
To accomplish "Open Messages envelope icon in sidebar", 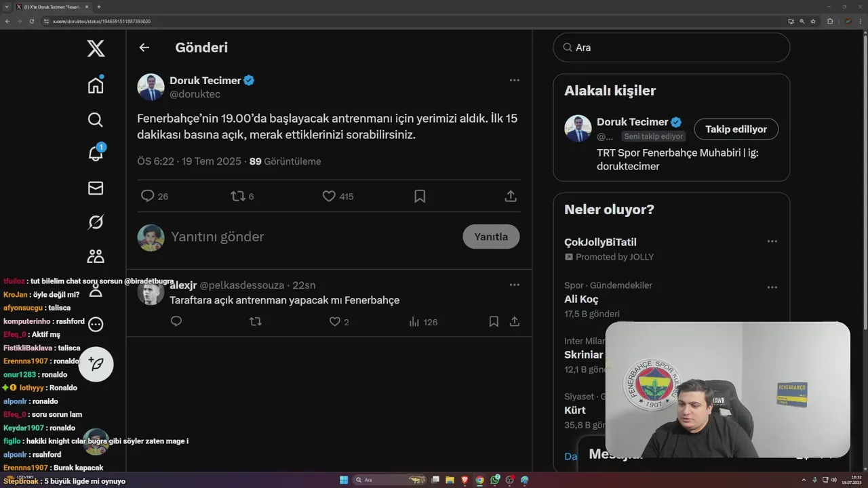I will coord(96,188).
